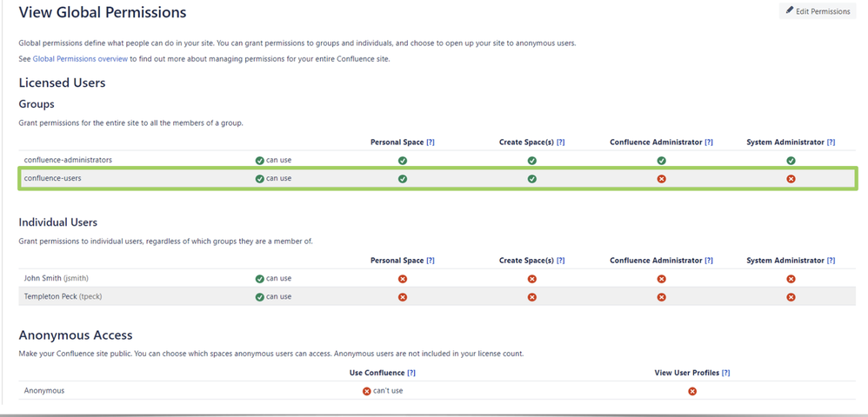Viewport: 868px width, 417px height.
Task: Click Anonymous View User Profiles red cross icon
Action: click(692, 391)
